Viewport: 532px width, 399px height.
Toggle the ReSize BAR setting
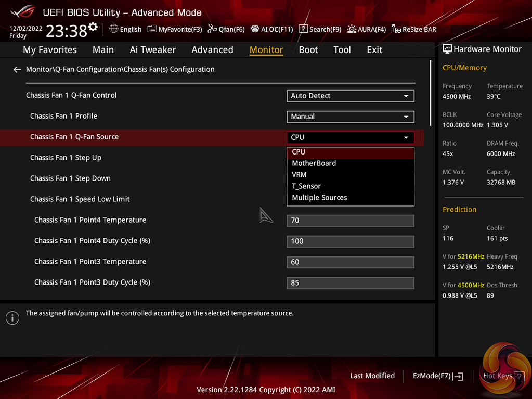point(414,29)
